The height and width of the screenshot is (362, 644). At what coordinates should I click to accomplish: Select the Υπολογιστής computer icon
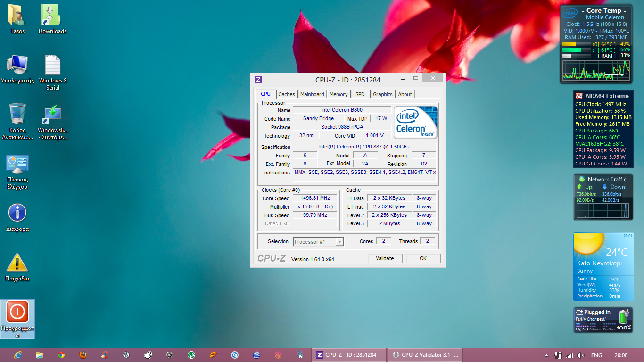pyautogui.click(x=17, y=69)
